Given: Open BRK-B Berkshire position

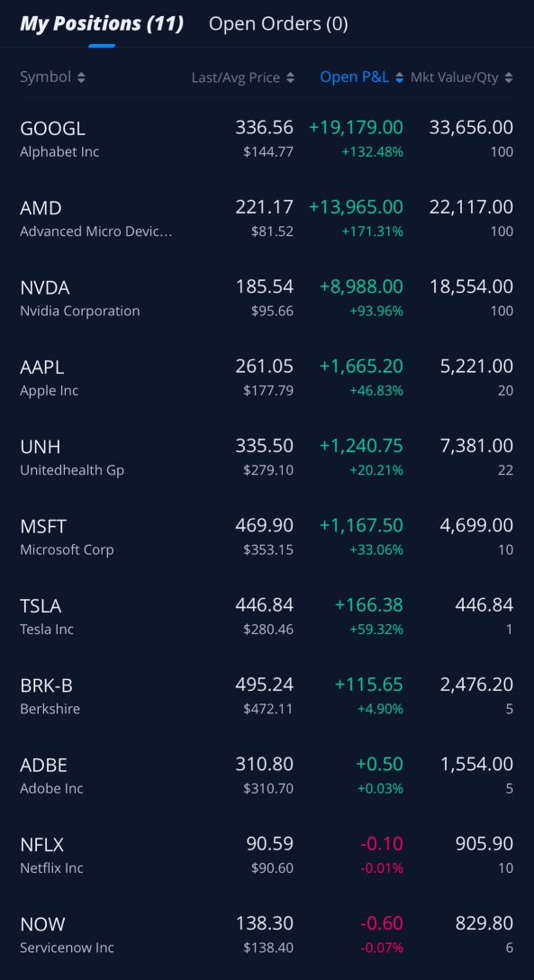Looking at the screenshot, I should click(267, 695).
